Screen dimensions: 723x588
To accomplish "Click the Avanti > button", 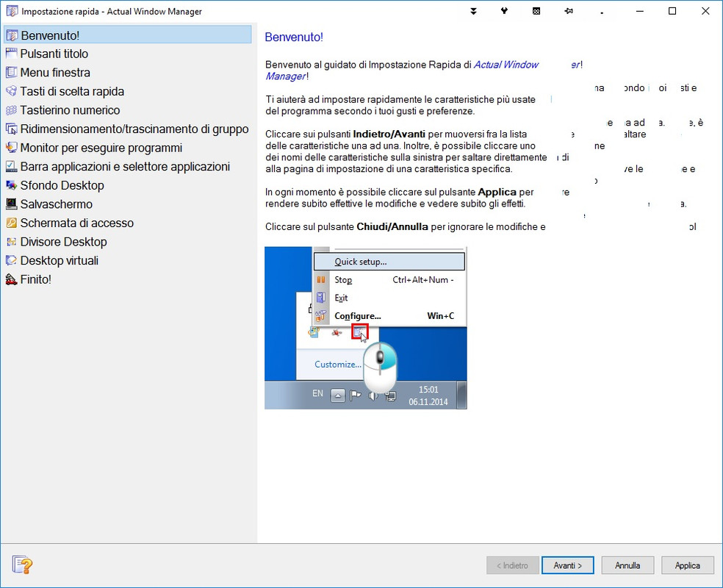I will click(568, 565).
